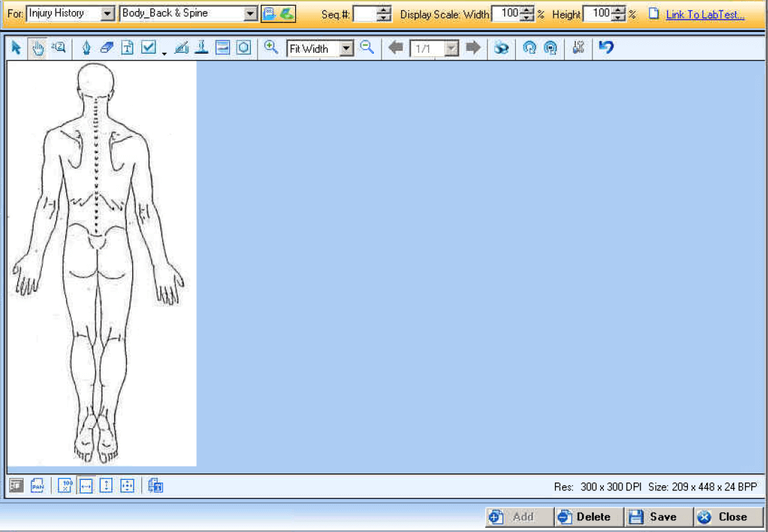Viewport: 768px width, 532px height.
Task: Rotate image clockwise
Action: pos(551,48)
